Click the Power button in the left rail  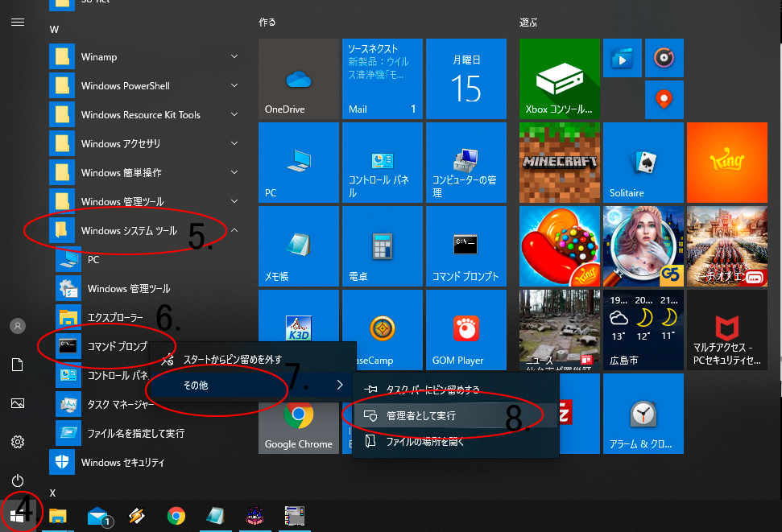18,480
